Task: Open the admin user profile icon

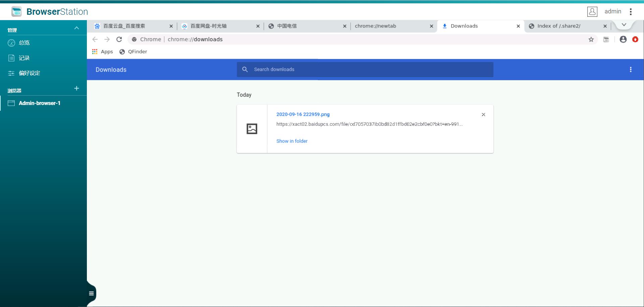Action: pos(592,11)
